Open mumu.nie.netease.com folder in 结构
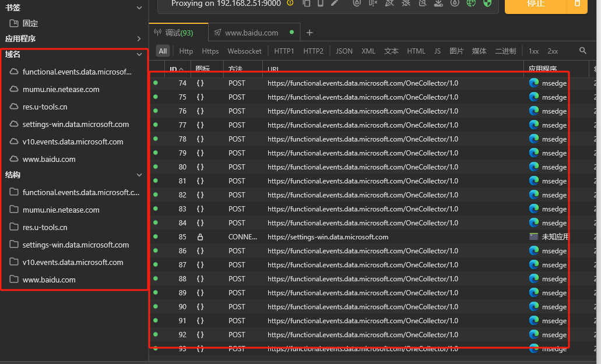Viewport: 601px width, 364px height. 61,210
